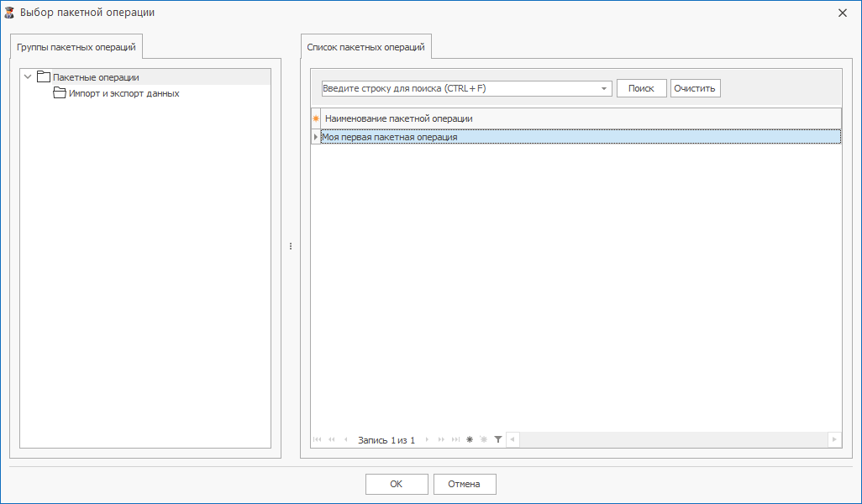The image size is (862, 504).
Task: Click the orange asterisk column chooser icon
Action: (x=316, y=118)
